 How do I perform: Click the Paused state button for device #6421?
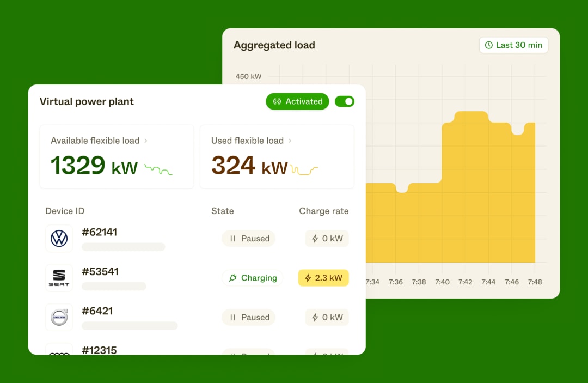tap(249, 317)
